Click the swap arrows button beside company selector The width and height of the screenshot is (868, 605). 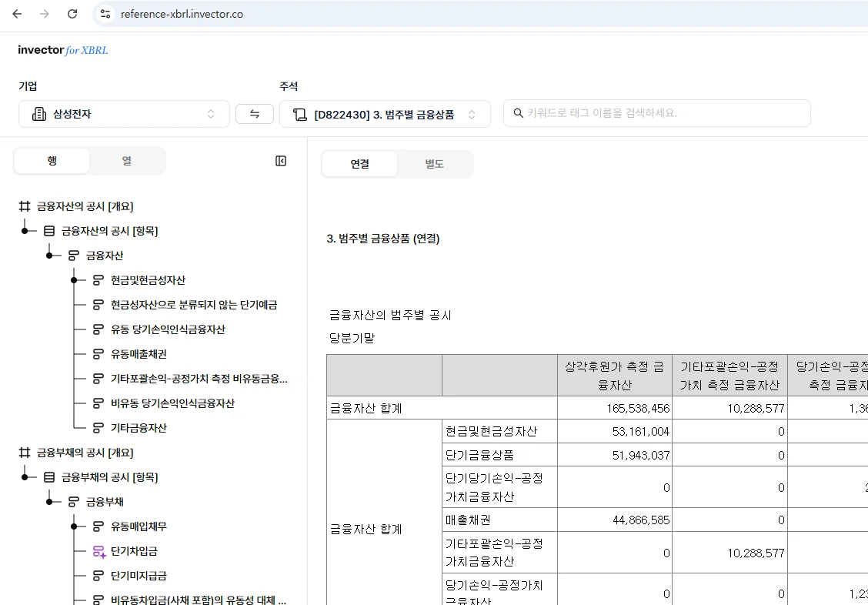[x=255, y=114]
